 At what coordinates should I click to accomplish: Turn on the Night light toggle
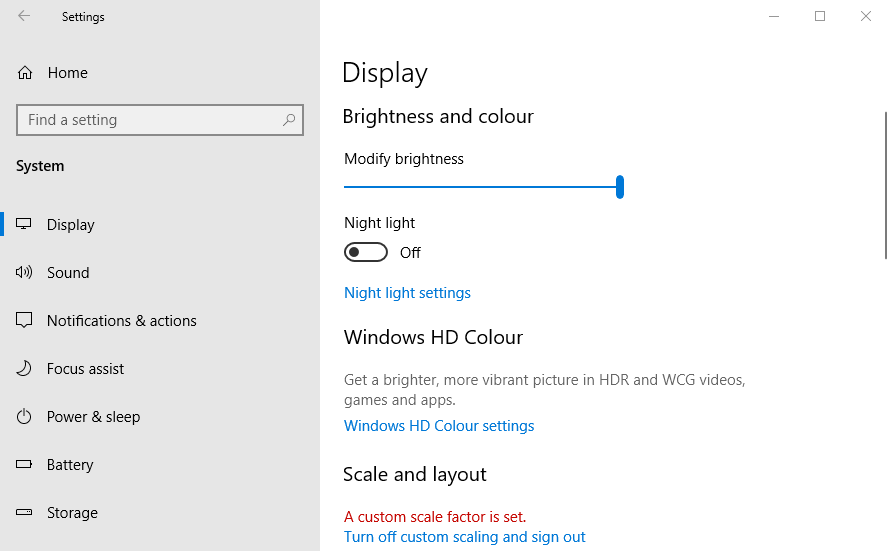click(x=366, y=252)
